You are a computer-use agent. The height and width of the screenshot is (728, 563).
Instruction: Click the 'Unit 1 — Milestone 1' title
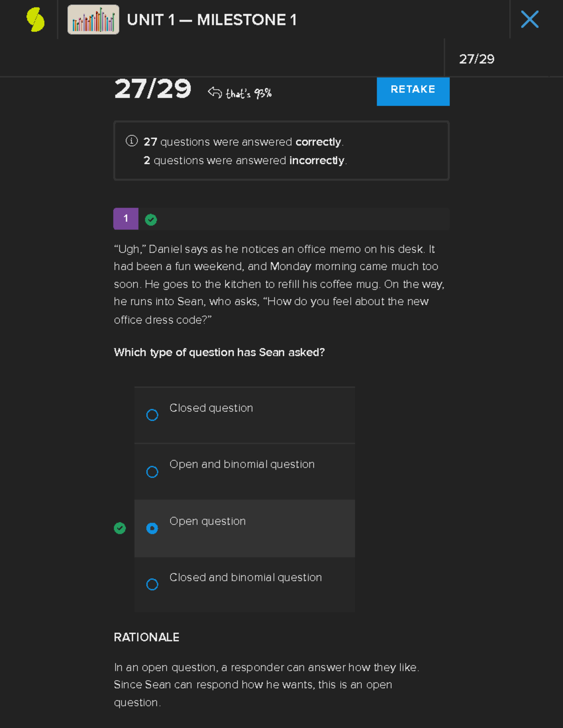point(212,20)
